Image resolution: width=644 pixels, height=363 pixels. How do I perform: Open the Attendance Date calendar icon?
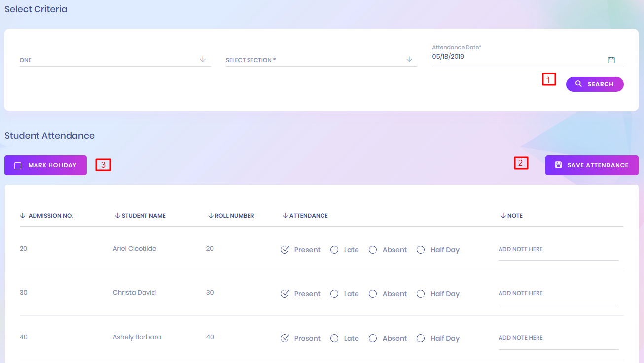[611, 60]
